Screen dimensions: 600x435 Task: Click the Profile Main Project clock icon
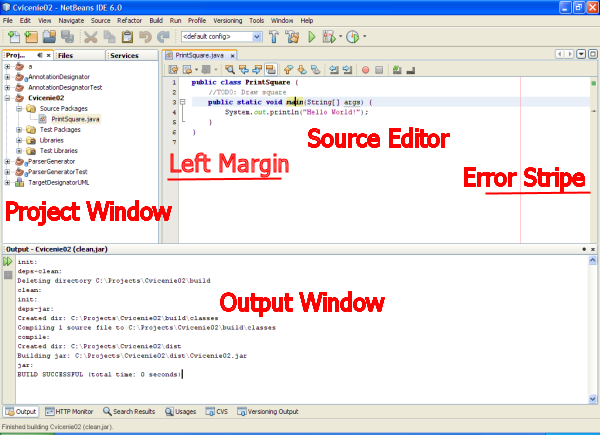(x=352, y=37)
